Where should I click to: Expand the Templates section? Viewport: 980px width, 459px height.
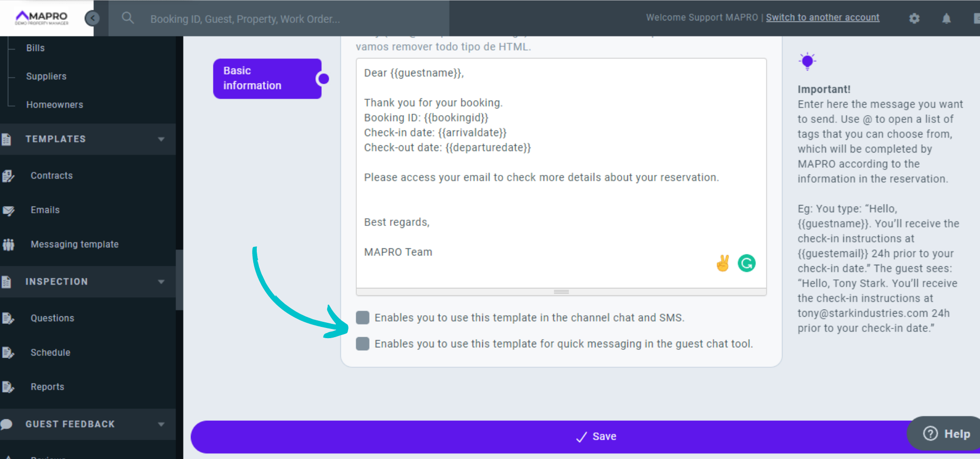click(x=161, y=139)
